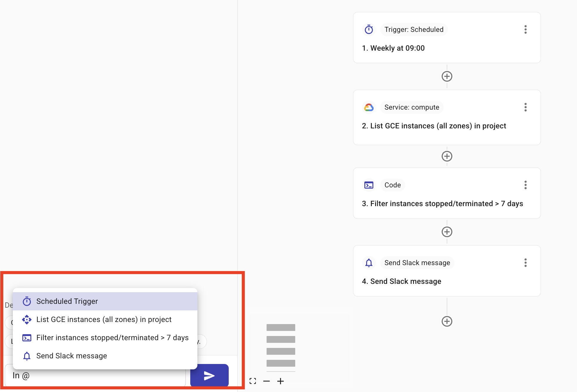Open the three-dot menu on the Code step card
Image resolution: width=577 pixels, height=392 pixels.
click(525, 185)
